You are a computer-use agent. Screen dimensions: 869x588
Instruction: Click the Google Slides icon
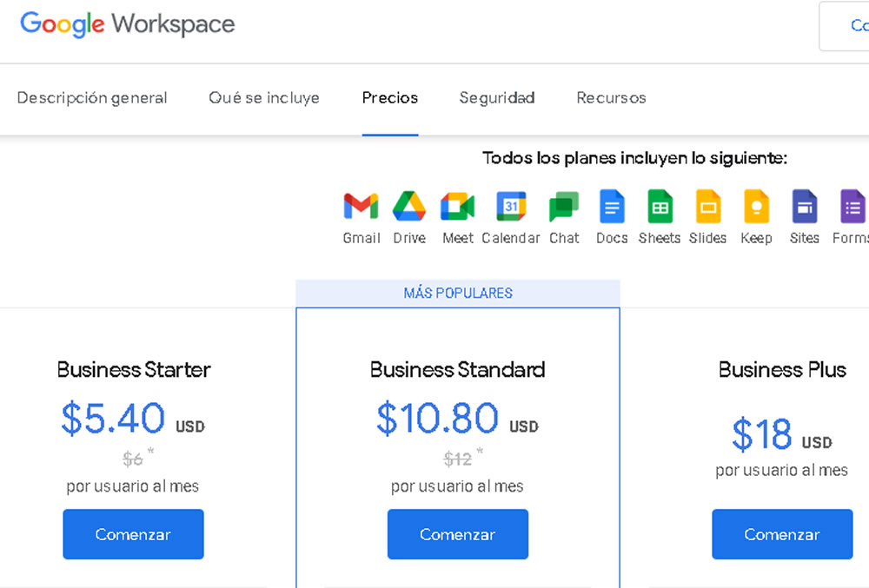tap(707, 206)
